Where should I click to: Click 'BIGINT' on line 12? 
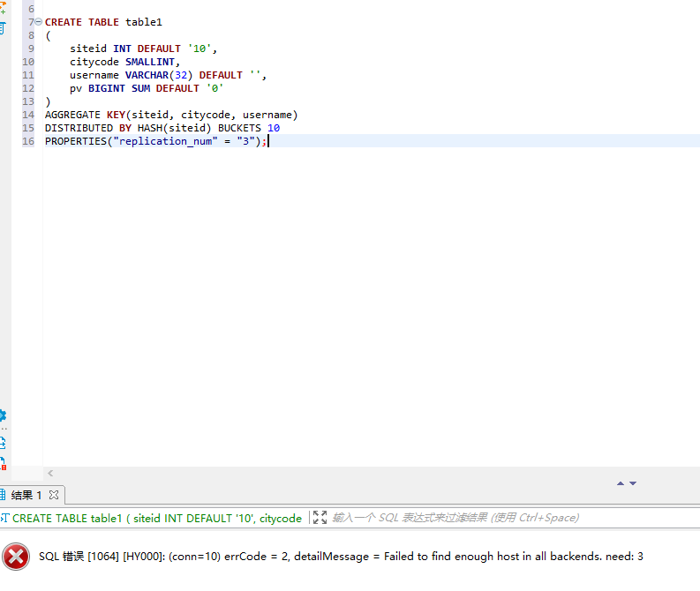pyautogui.click(x=106, y=88)
